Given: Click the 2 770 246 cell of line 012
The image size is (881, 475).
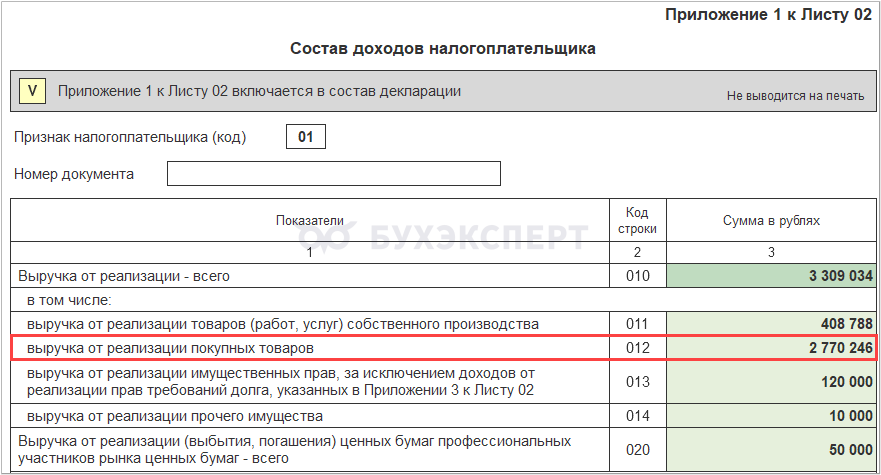Looking at the screenshot, I should coord(771,348).
